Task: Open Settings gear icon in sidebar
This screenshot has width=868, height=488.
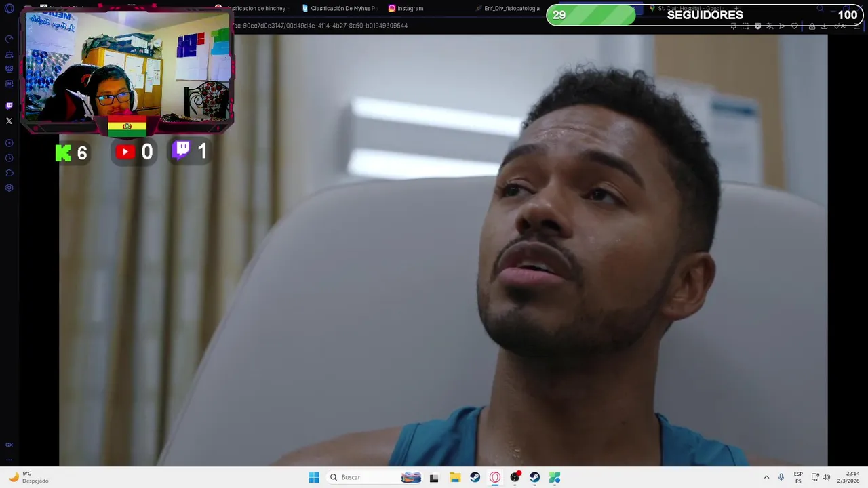Action: [9, 188]
